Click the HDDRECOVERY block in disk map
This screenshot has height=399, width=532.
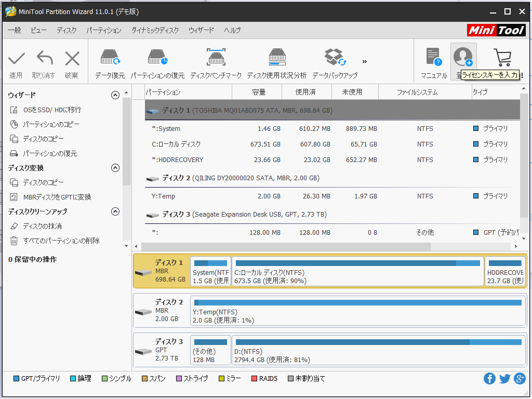505,271
